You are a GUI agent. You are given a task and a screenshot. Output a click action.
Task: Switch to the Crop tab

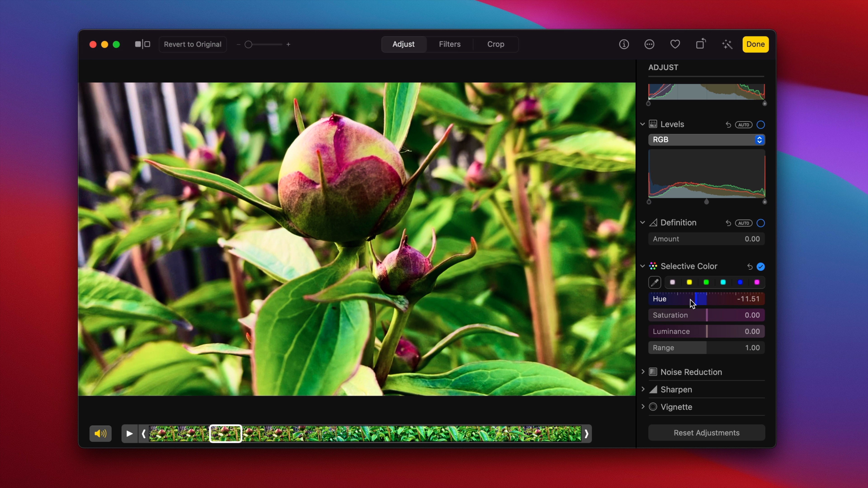(495, 44)
